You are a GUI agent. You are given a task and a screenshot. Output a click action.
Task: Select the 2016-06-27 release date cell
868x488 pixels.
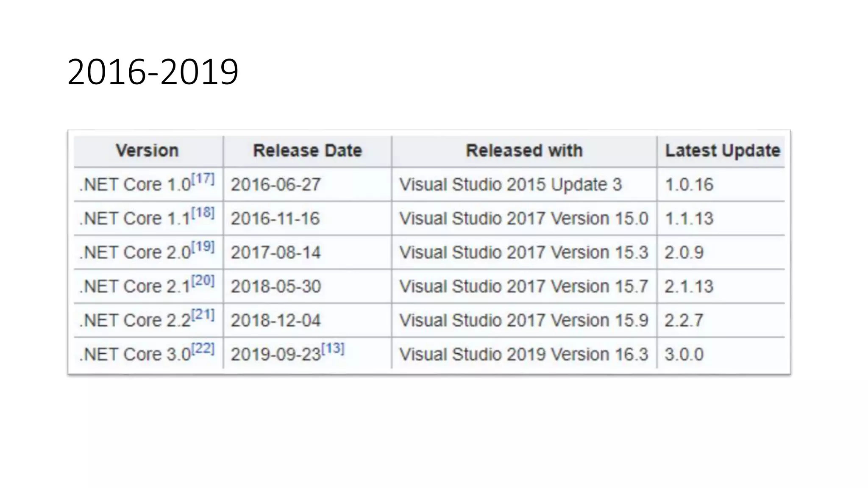[x=276, y=185]
